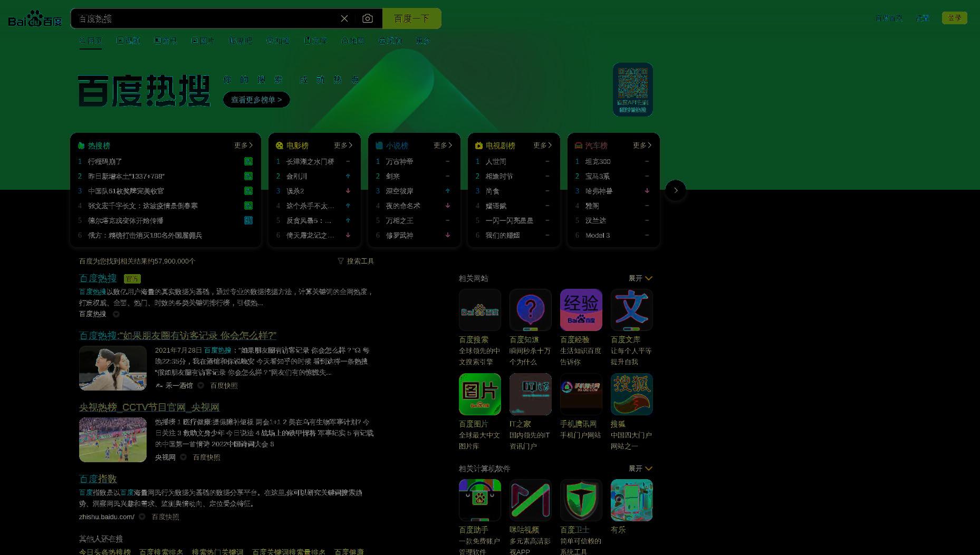The width and height of the screenshot is (980, 555).
Task: Open 百度快照 of the 央视网 result
Action: pyautogui.click(x=207, y=457)
